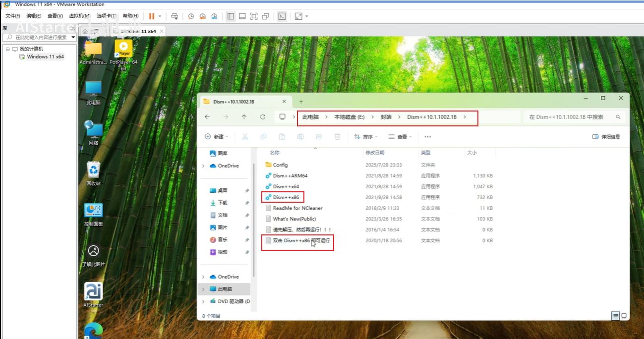Switch to thumbnail view in status bar
This screenshot has height=339, width=644.
coord(624,316)
